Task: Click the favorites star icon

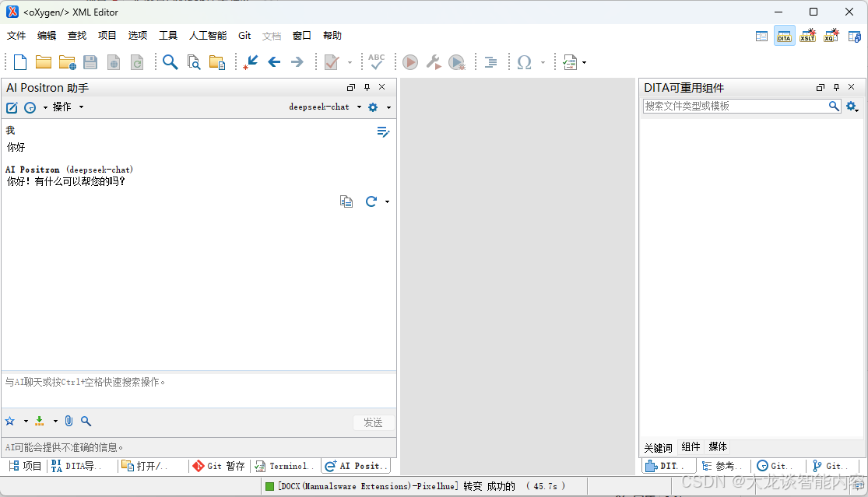Action: click(x=10, y=422)
